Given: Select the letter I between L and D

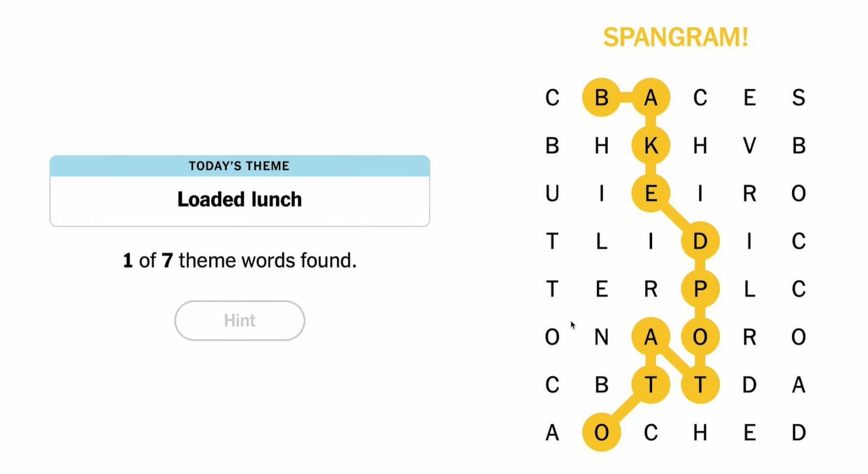Looking at the screenshot, I should (650, 242).
